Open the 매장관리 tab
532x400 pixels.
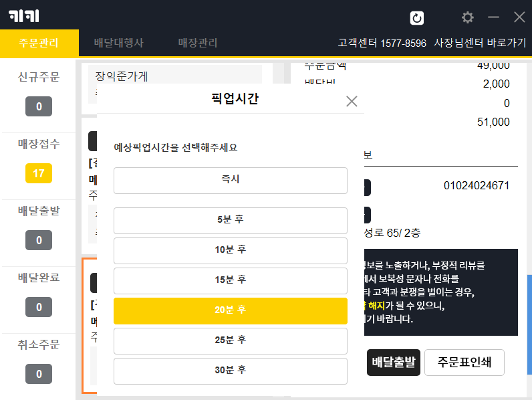(x=197, y=43)
